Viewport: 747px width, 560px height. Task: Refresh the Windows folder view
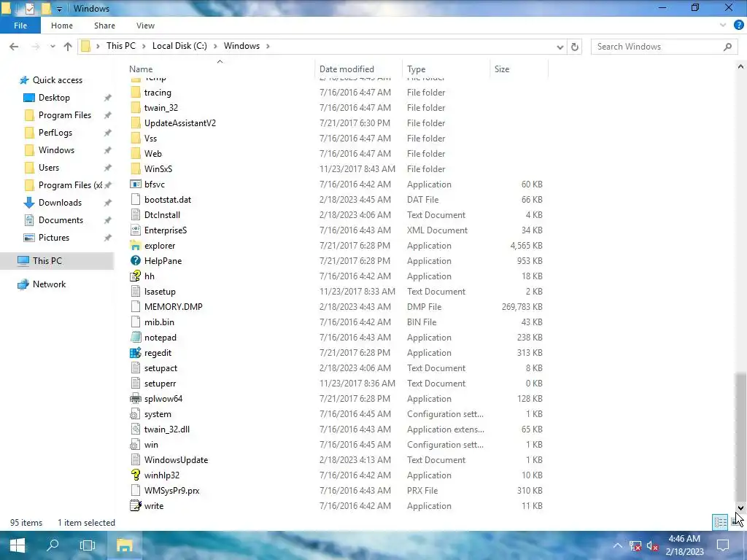[x=575, y=47]
